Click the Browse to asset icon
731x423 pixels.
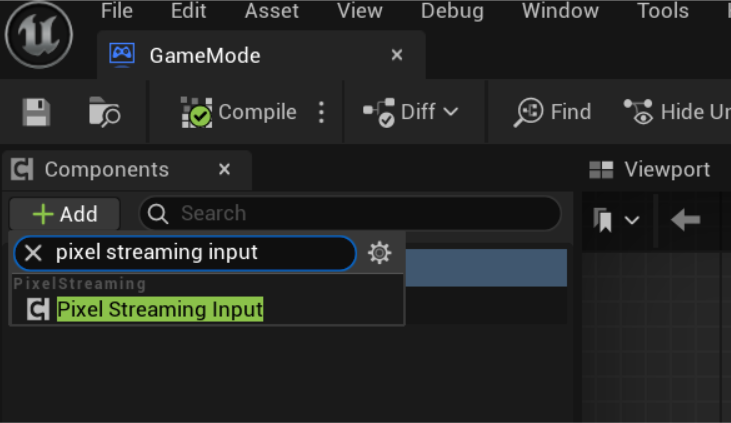(104, 112)
